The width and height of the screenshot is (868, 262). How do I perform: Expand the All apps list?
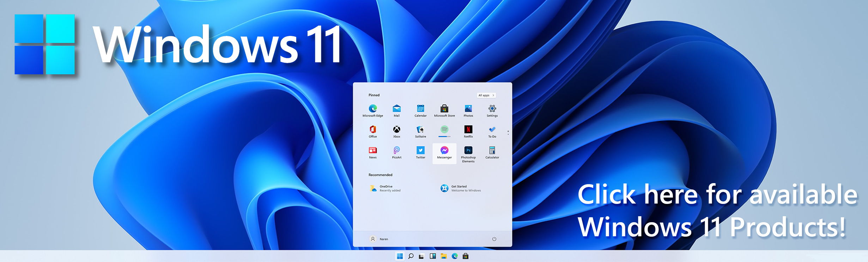(486, 95)
